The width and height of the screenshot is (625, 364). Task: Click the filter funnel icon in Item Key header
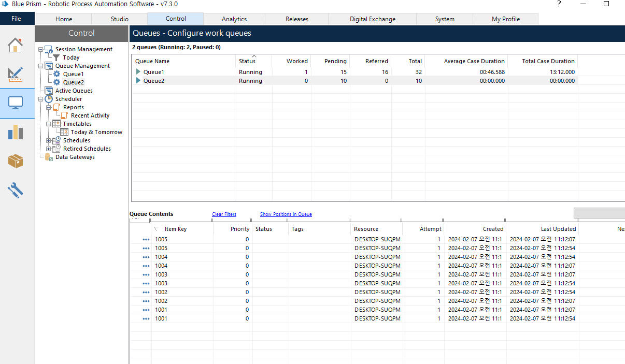pyautogui.click(x=157, y=228)
